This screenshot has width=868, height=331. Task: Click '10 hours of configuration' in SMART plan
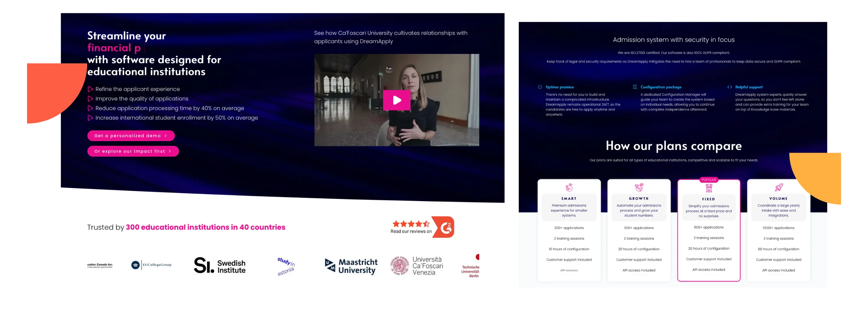569,249
